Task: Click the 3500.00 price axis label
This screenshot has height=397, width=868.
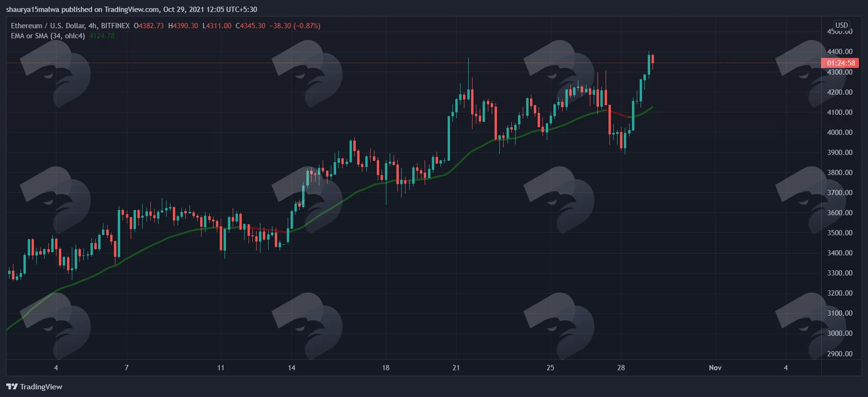Action: pos(840,233)
